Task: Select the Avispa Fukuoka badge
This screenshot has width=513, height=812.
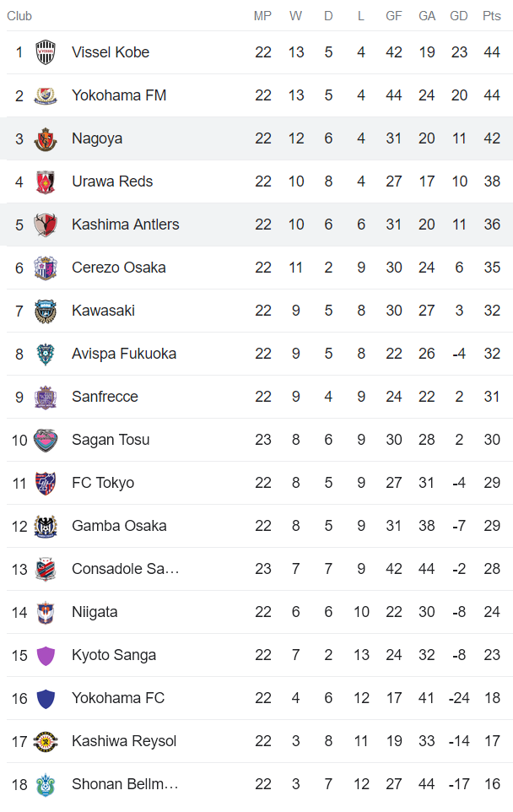Action: tap(44, 354)
